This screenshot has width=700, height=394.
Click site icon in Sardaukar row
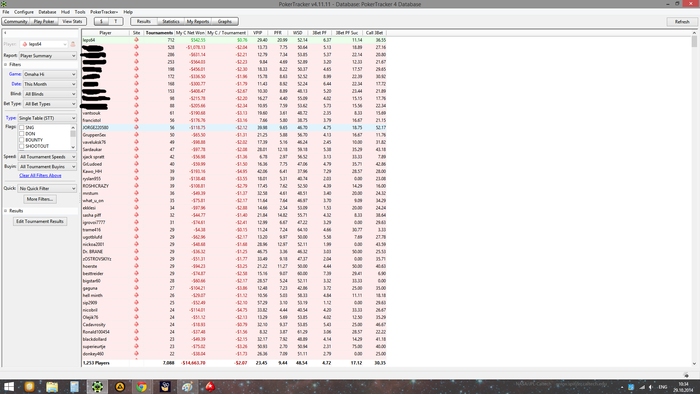[x=136, y=149]
